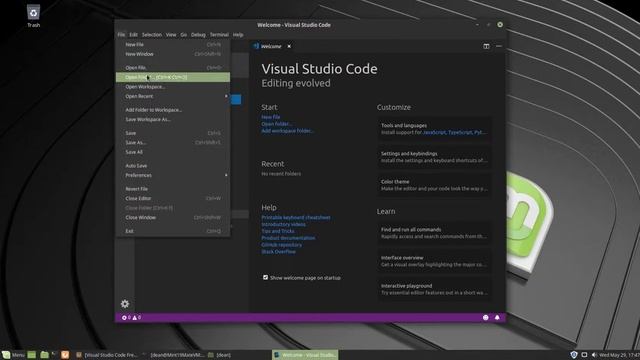This screenshot has width=640, height=360.
Task: Click New file link under Start
Action: coord(271,117)
